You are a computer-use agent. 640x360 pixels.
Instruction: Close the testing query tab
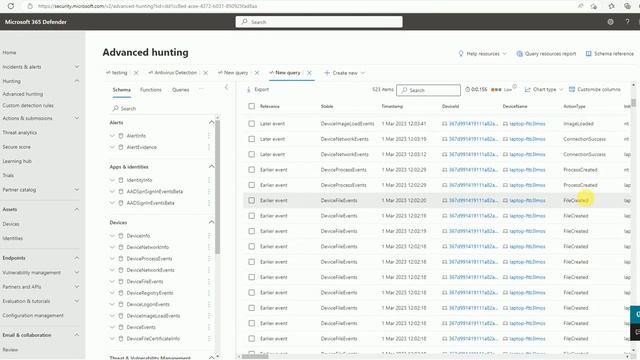pos(136,73)
